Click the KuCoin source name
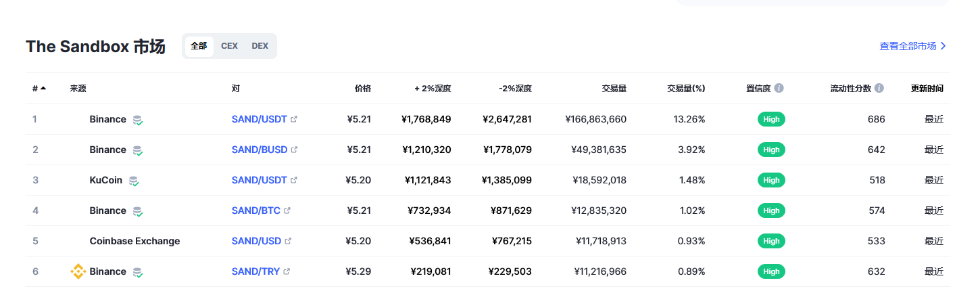980x291 pixels. pyautogui.click(x=106, y=180)
